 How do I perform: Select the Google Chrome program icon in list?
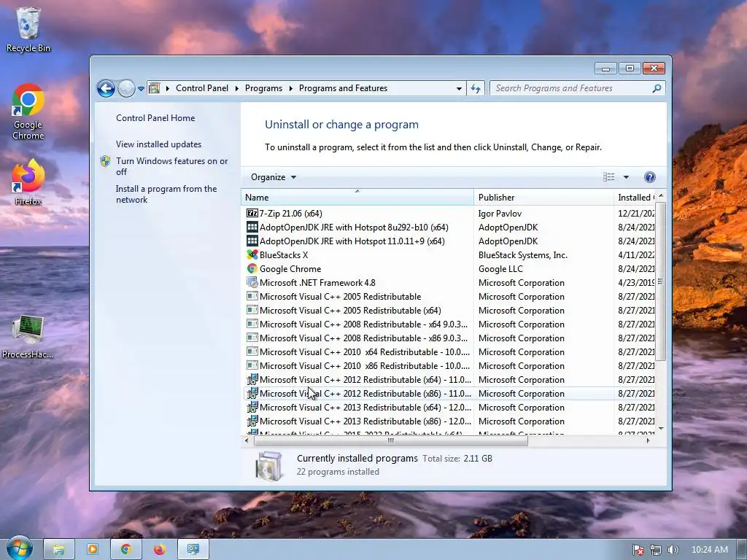[x=252, y=268]
